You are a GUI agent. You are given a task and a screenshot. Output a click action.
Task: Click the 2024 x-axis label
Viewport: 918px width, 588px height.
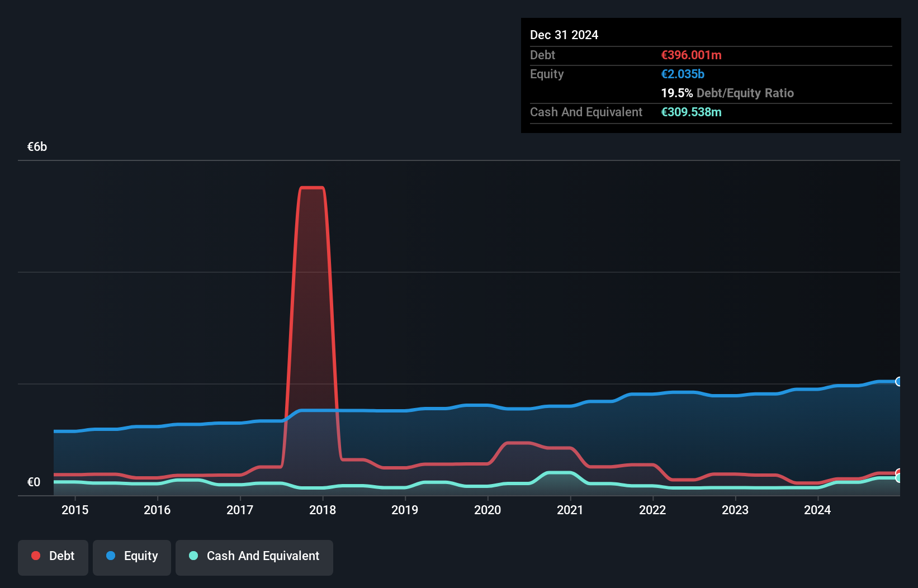(817, 510)
